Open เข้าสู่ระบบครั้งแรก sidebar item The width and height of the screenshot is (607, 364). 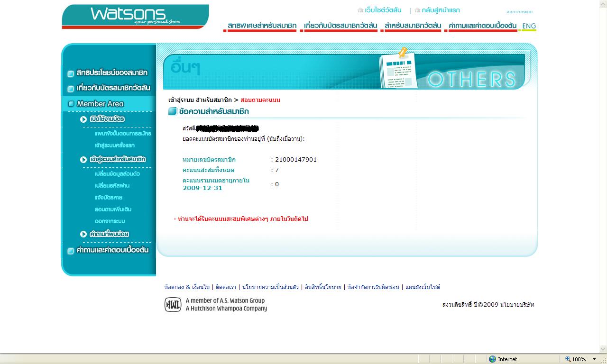pos(115,146)
